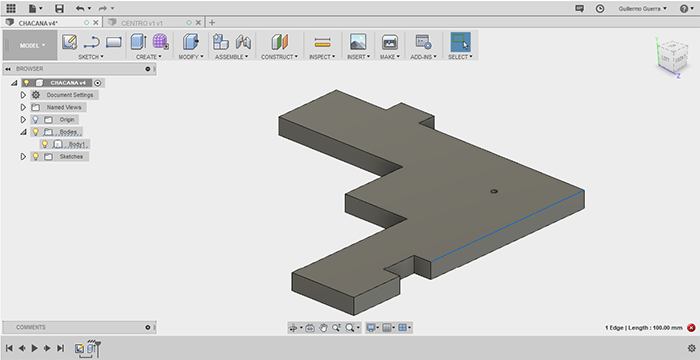Image resolution: width=700 pixels, height=360 pixels.
Task: Add a new design tab
Action: 212,22
